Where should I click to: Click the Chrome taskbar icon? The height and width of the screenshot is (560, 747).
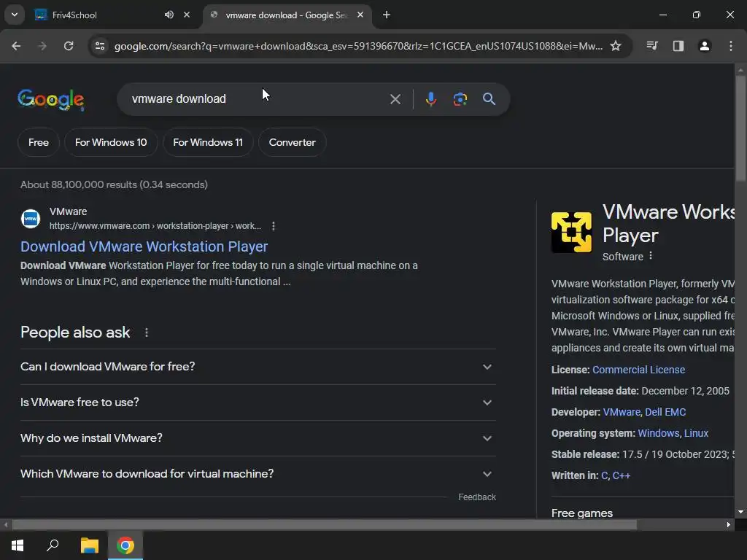coord(125,545)
